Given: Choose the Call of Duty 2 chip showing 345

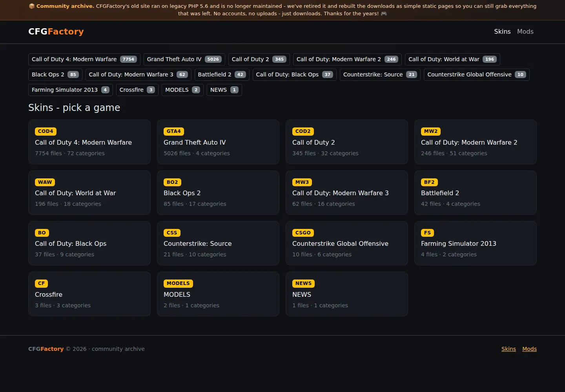Looking at the screenshot, I should [259, 59].
